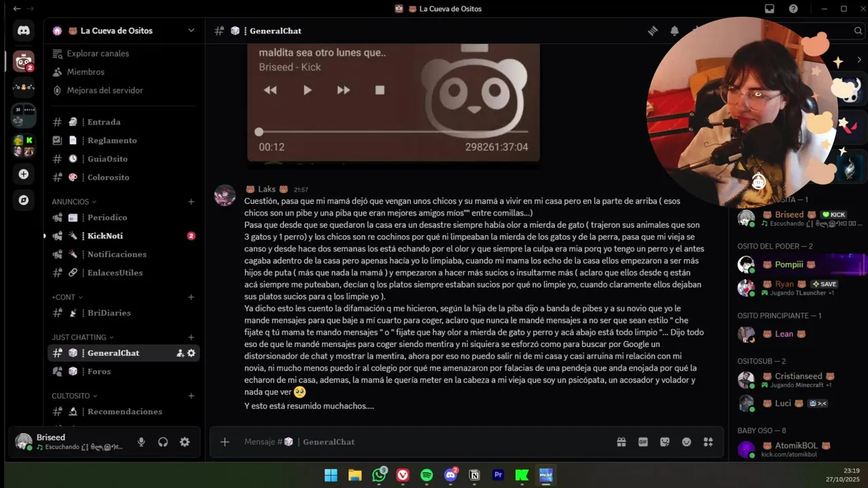
Task: Toggle headphones deafen
Action: [163, 442]
